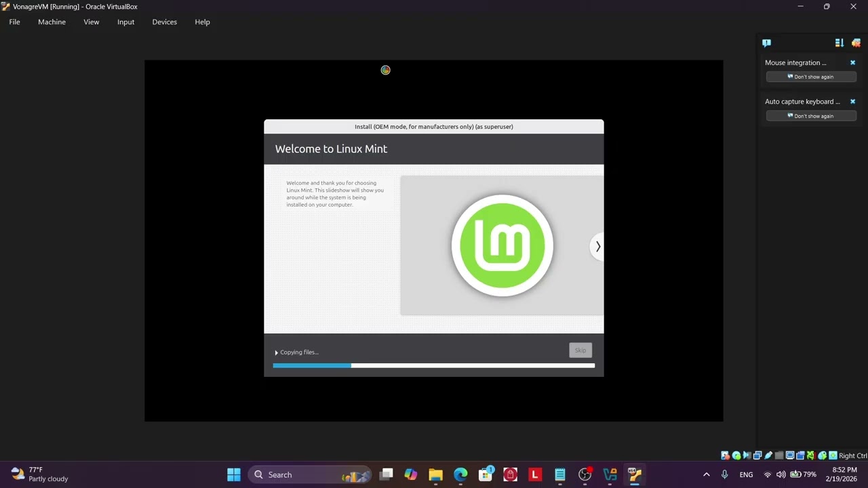Click the mouse integration status icon
868x488 pixels.
click(822, 455)
